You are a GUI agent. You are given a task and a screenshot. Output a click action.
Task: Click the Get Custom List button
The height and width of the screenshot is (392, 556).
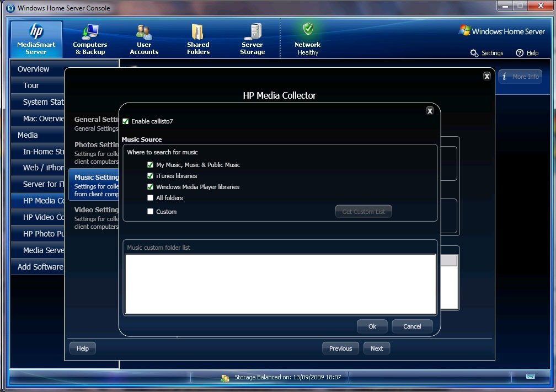(363, 212)
